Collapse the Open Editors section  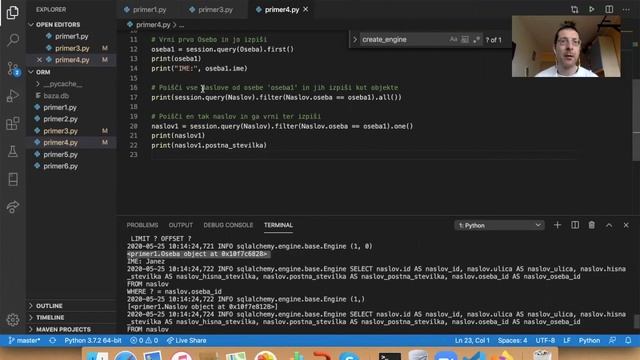coord(31,24)
